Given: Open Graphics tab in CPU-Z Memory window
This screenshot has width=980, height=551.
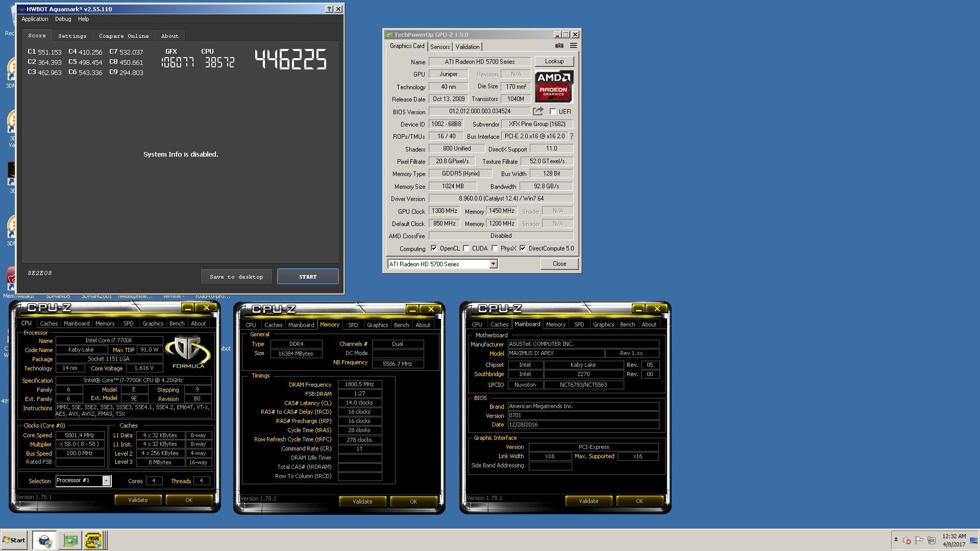Looking at the screenshot, I should point(378,325).
